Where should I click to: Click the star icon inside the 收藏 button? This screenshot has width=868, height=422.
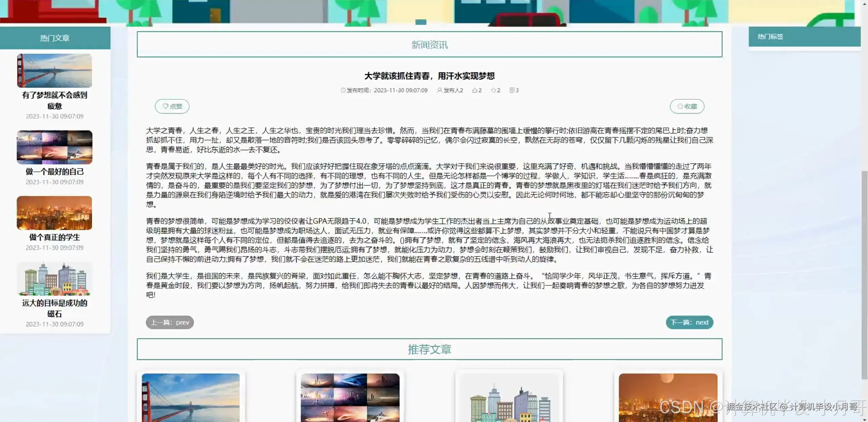(679, 106)
